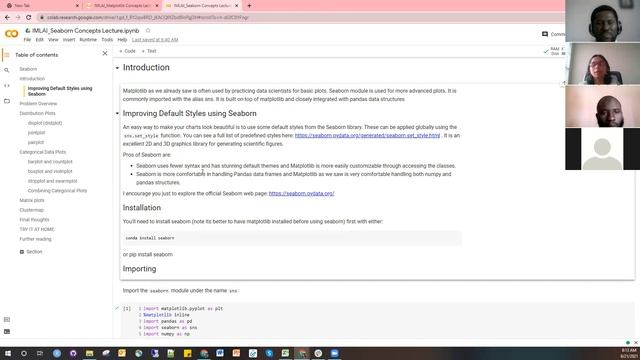
Task: Open the seaborn.pydata.org official web page link
Action: click(302, 193)
